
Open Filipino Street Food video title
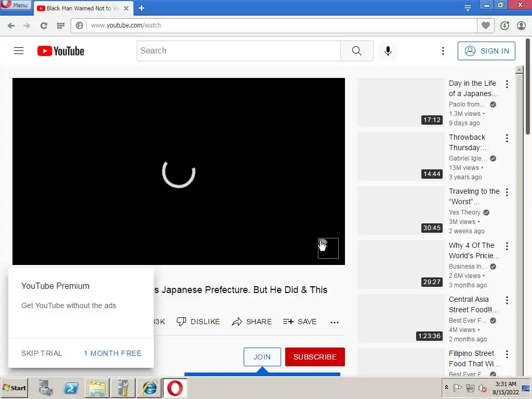[x=474, y=358]
